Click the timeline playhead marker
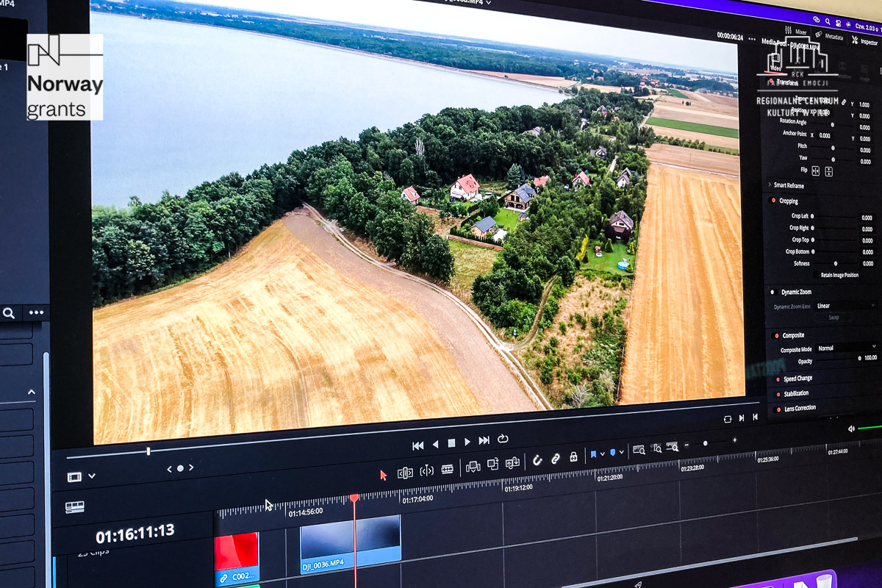 pos(354,498)
